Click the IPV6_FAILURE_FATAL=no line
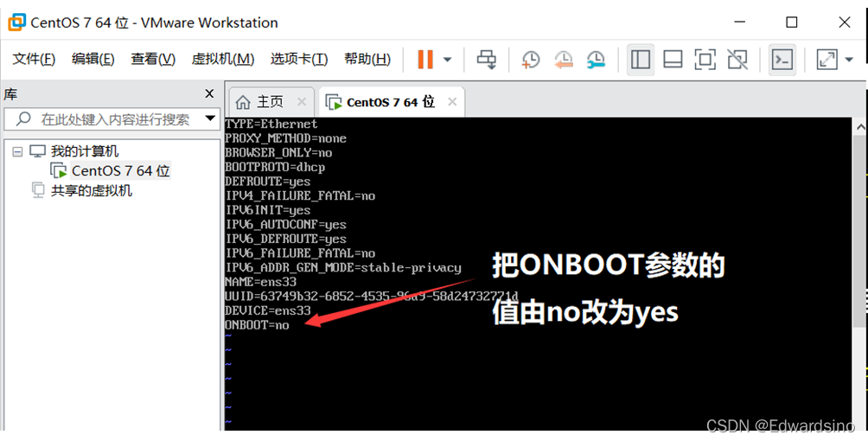Screen dimensions: 868x441 [x=300, y=253]
